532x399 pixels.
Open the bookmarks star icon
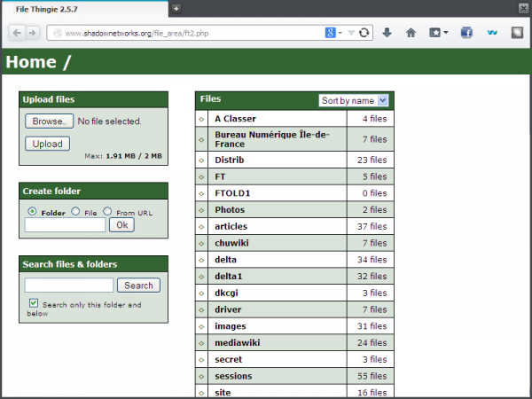434,33
